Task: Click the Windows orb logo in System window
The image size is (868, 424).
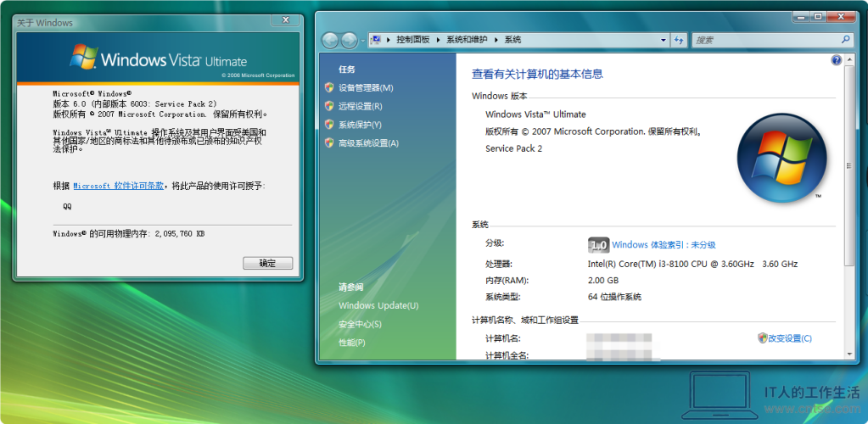Action: pyautogui.click(x=781, y=157)
